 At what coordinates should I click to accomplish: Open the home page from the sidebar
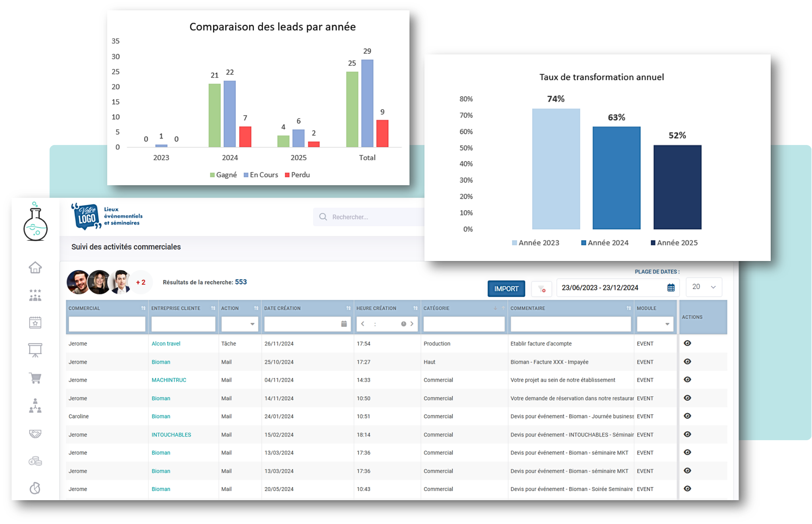click(35, 267)
